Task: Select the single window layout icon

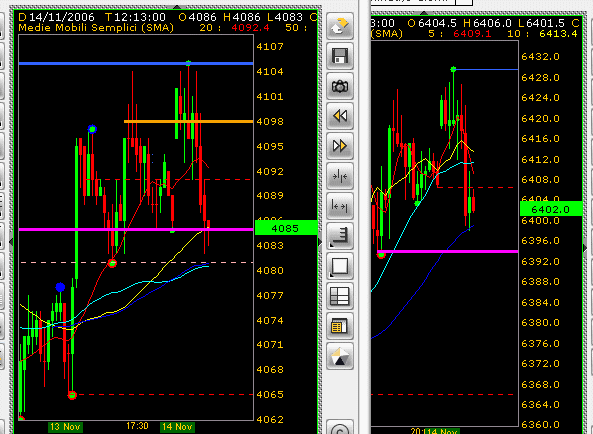Action: [340, 266]
